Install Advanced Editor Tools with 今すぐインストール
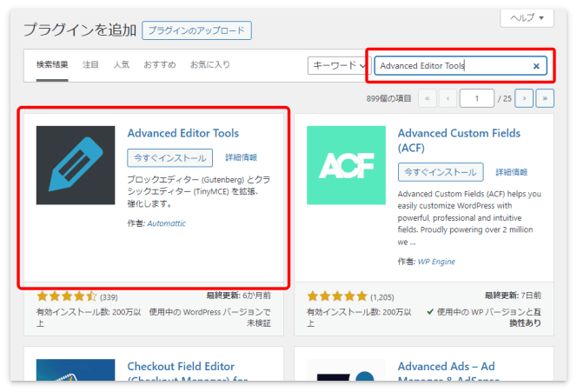 tap(170, 158)
